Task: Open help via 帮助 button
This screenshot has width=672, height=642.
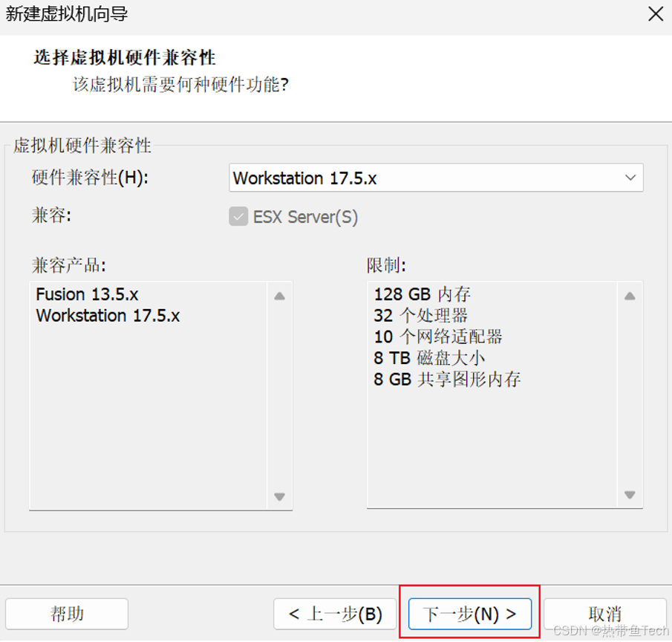Action: tap(67, 614)
